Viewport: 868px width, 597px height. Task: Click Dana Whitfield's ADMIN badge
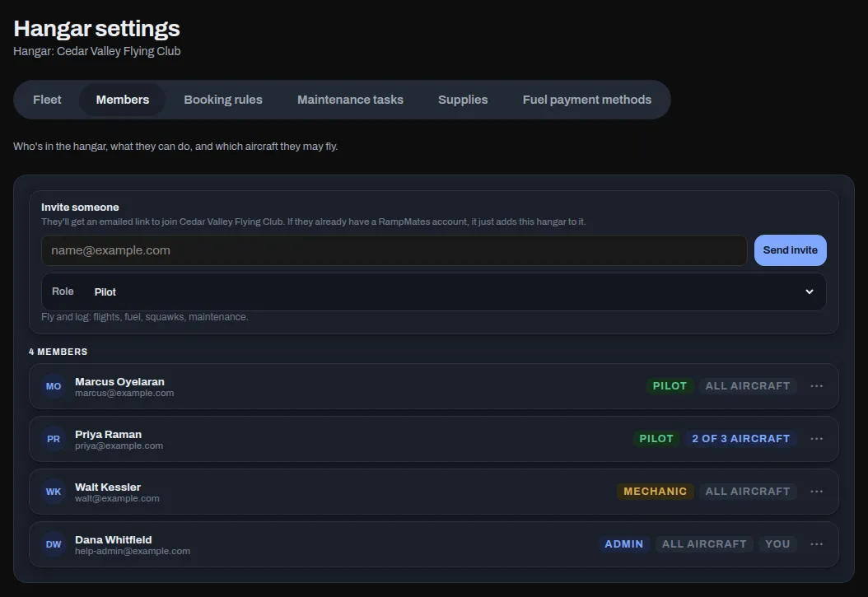[624, 543]
